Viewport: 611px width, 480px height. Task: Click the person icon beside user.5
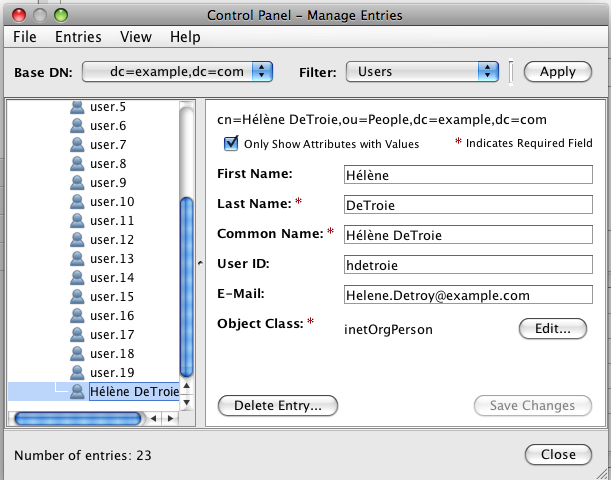coord(78,107)
